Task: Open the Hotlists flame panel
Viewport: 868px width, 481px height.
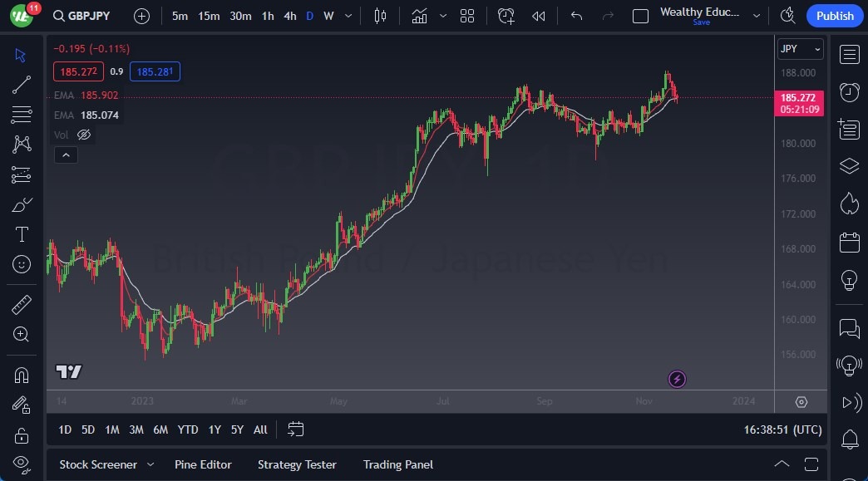Action: pos(849,202)
